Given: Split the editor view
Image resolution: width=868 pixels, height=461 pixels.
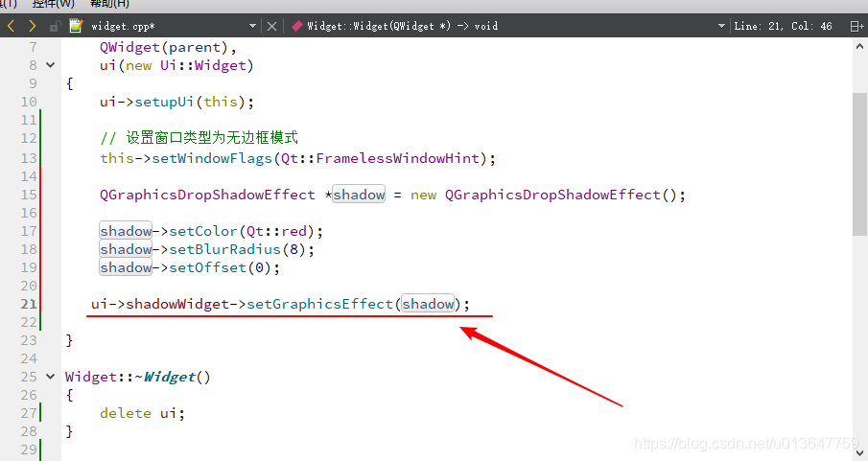Looking at the screenshot, I should click(856, 26).
